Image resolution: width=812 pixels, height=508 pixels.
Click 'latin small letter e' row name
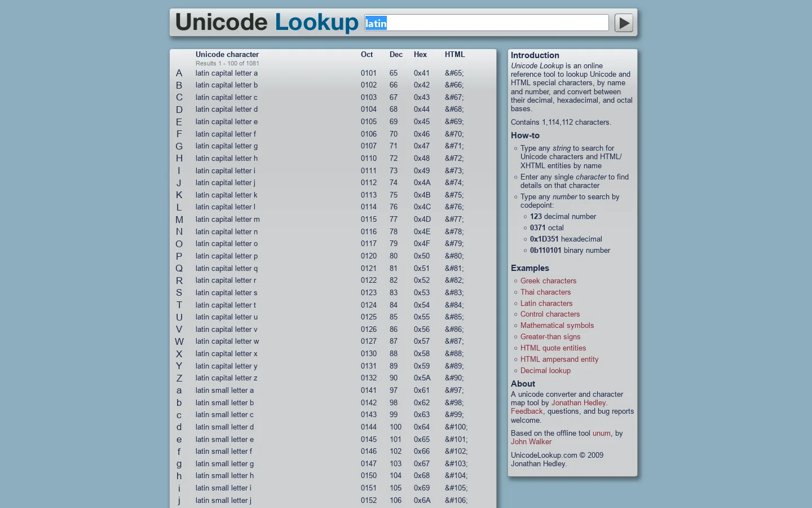click(224, 439)
